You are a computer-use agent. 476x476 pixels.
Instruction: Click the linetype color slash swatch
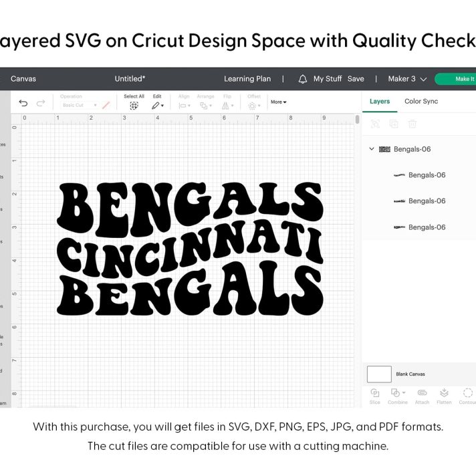point(106,106)
